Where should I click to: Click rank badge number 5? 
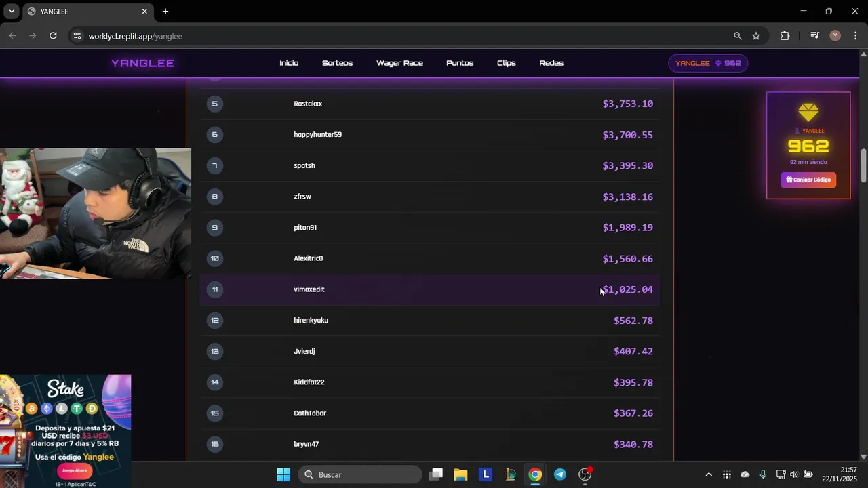pyautogui.click(x=215, y=104)
